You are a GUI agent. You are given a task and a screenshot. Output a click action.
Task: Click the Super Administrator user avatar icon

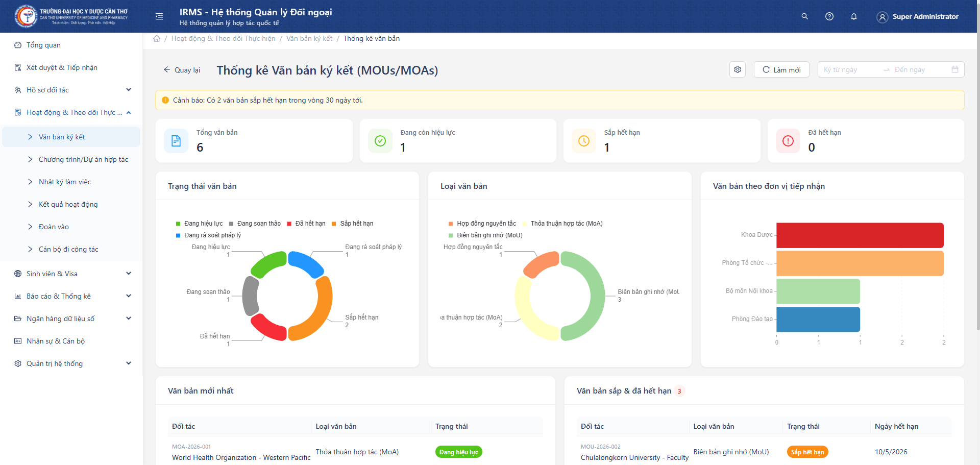(x=882, y=16)
